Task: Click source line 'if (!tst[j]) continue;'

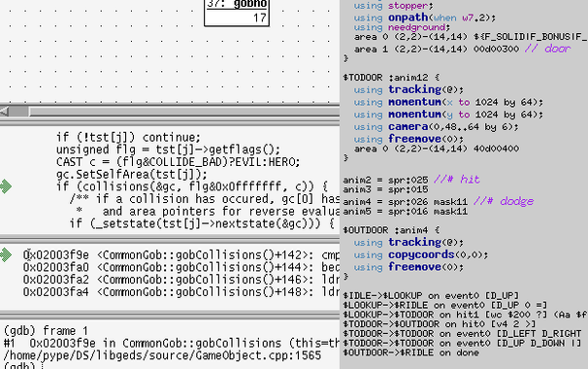Action: point(129,137)
